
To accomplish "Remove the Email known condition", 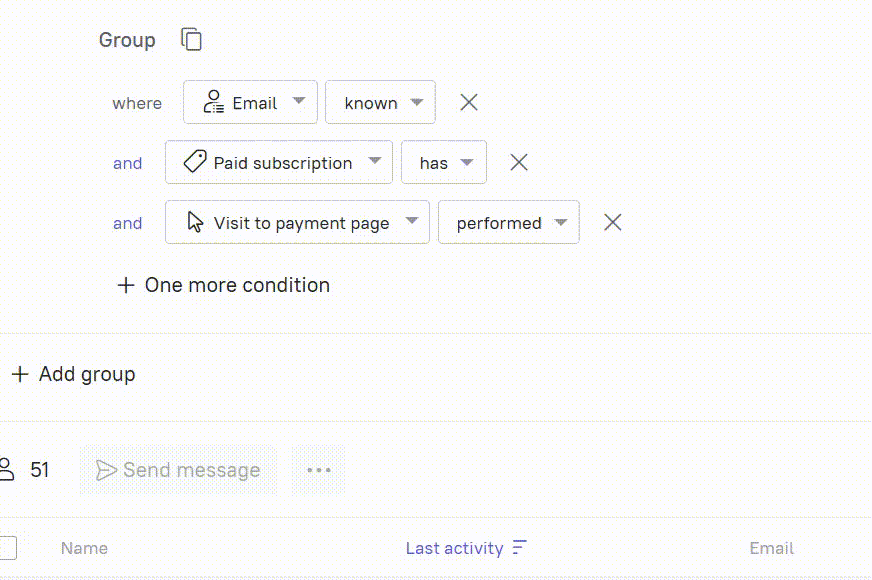I will [x=469, y=102].
